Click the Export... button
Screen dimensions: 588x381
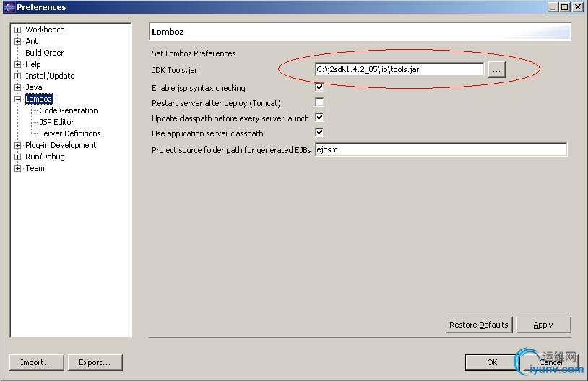click(x=95, y=362)
